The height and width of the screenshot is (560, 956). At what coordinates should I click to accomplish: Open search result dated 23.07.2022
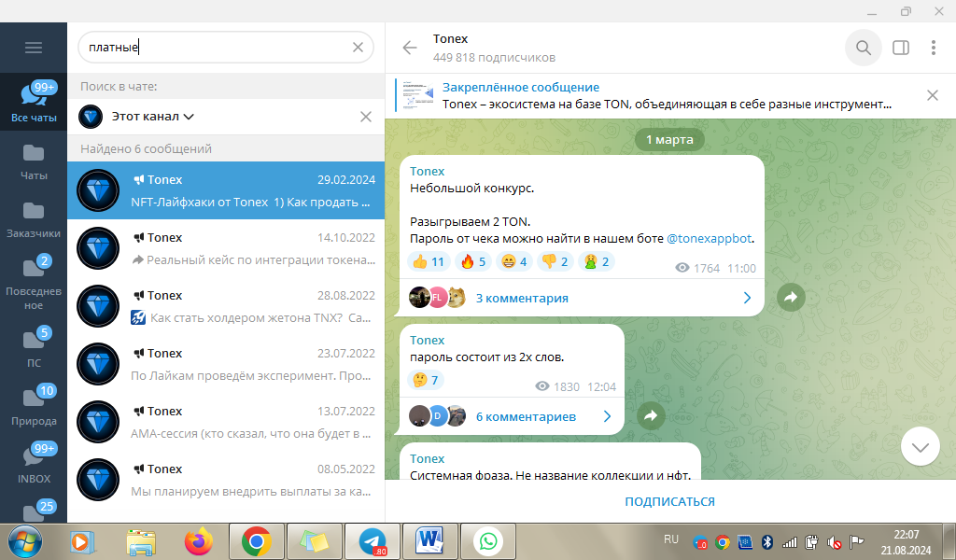[x=226, y=364]
